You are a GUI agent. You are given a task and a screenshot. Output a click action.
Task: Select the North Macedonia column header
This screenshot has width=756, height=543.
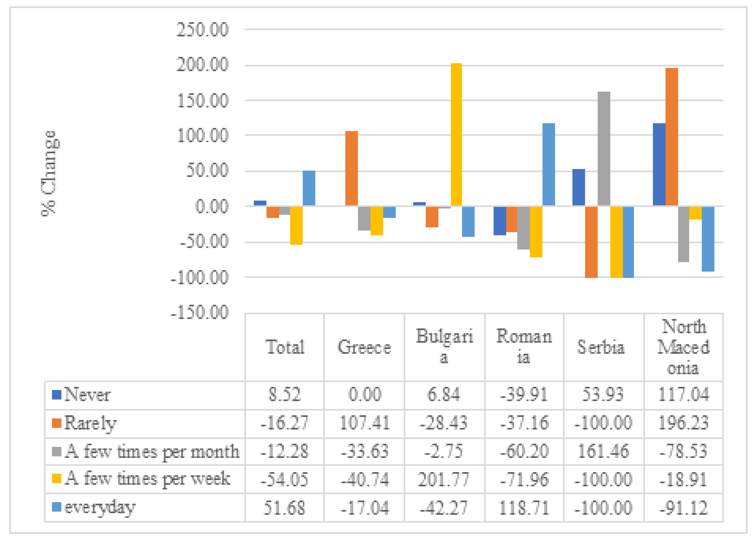tap(683, 347)
